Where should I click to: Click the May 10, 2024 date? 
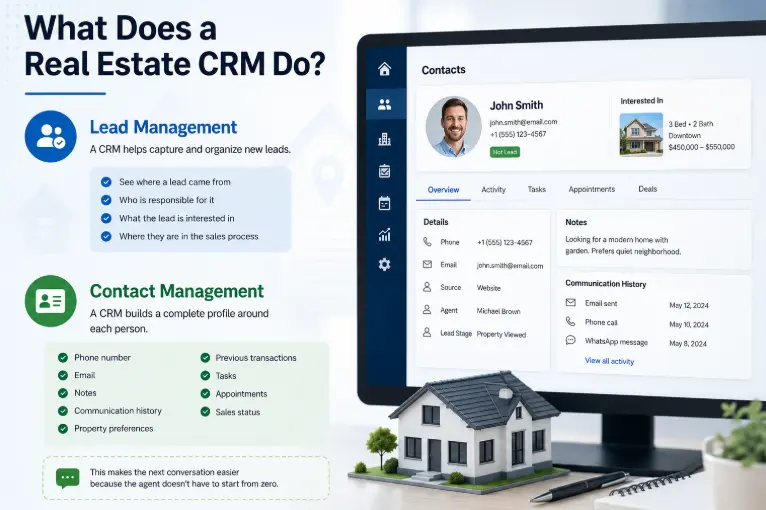tap(689, 324)
